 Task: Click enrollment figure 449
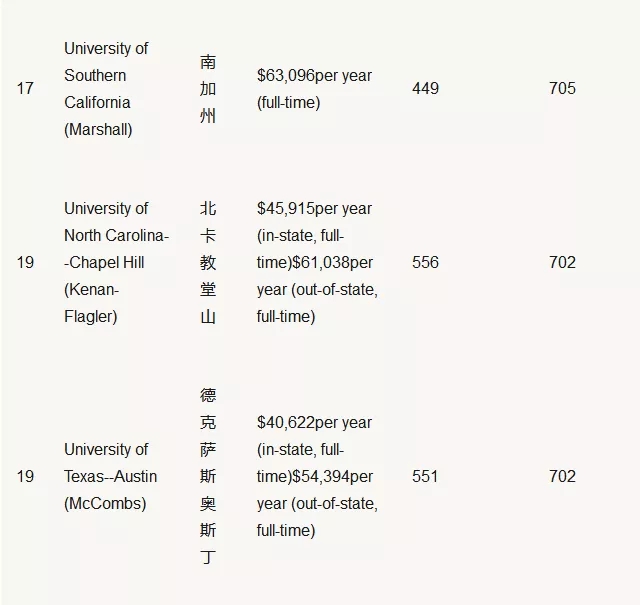425,88
